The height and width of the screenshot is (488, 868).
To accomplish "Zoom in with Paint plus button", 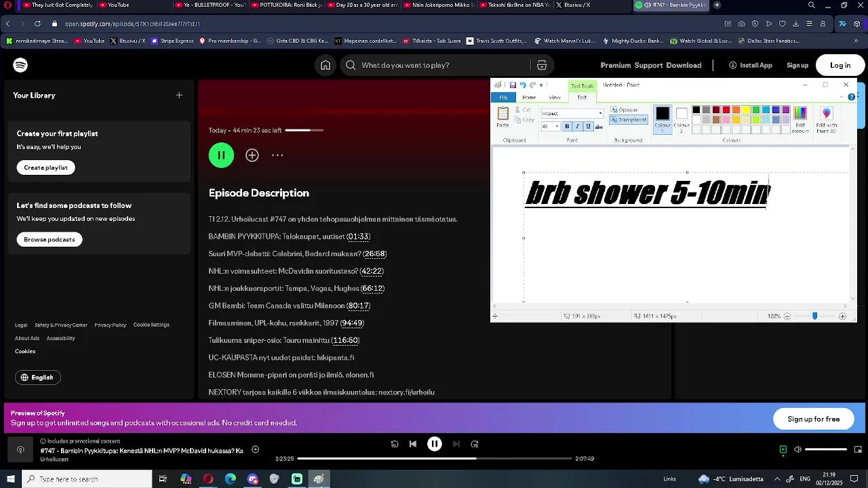I will tap(843, 317).
